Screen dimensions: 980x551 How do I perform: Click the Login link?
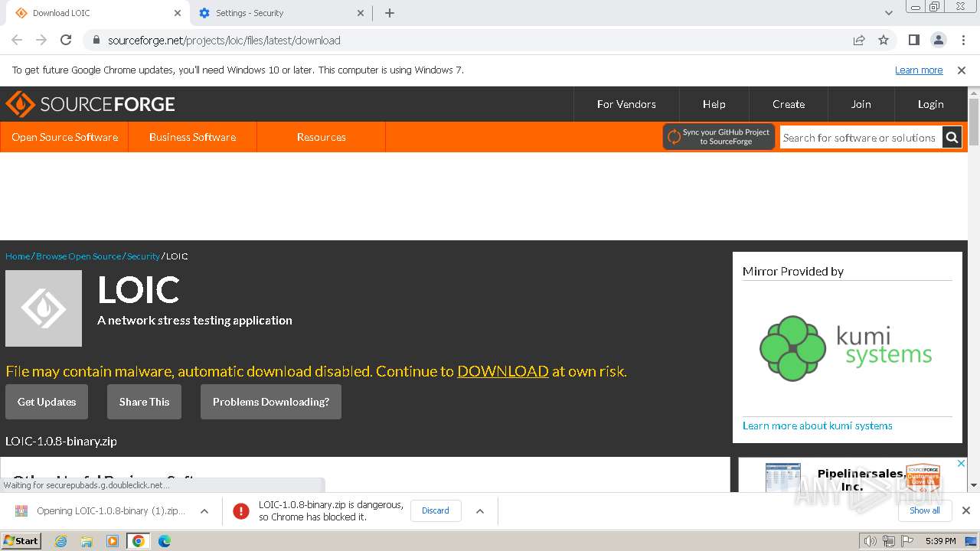931,104
